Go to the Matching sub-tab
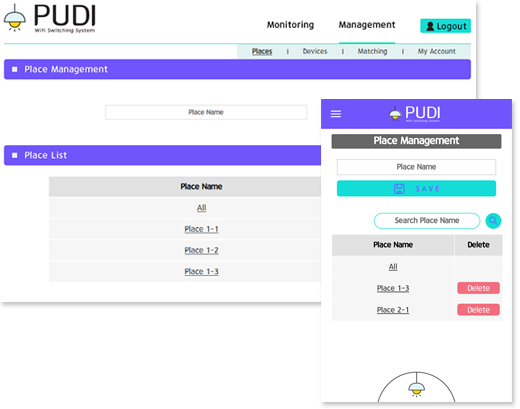This screenshot has height=409, width=520. click(x=372, y=51)
